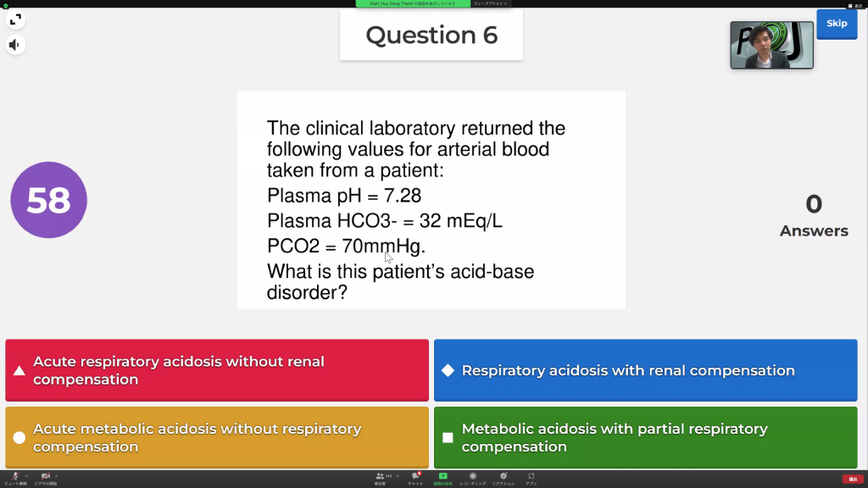This screenshot has width=868, height=488.
Task: Click the red leave meeting button
Action: click(x=852, y=479)
